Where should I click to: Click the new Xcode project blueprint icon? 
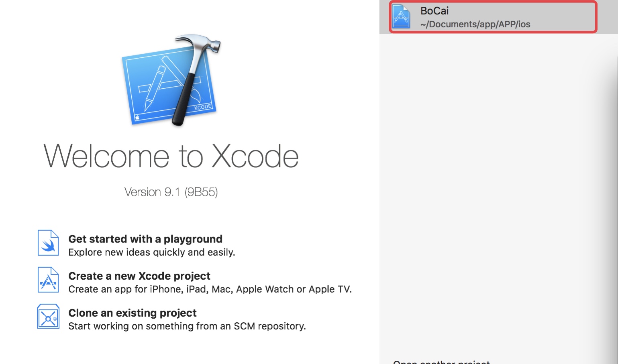pyautogui.click(x=48, y=280)
